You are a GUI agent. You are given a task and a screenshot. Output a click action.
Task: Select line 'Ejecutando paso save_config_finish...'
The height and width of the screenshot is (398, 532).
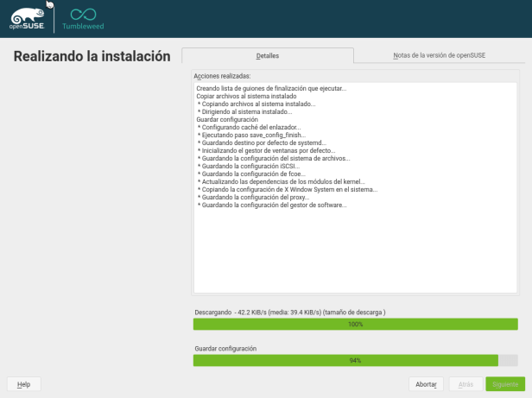click(x=253, y=135)
